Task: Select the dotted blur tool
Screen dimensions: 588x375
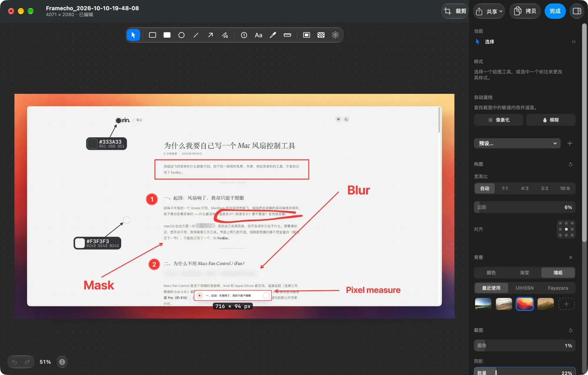Action: coord(335,35)
